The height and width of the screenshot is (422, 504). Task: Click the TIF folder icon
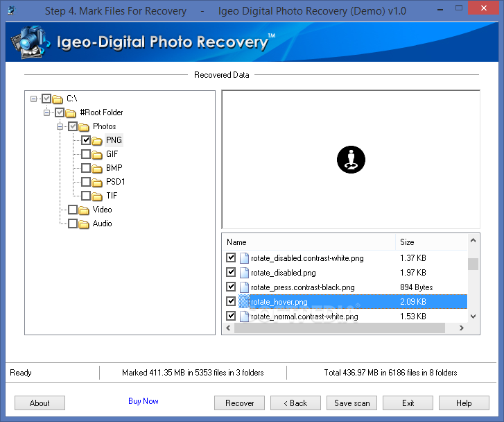(x=97, y=196)
